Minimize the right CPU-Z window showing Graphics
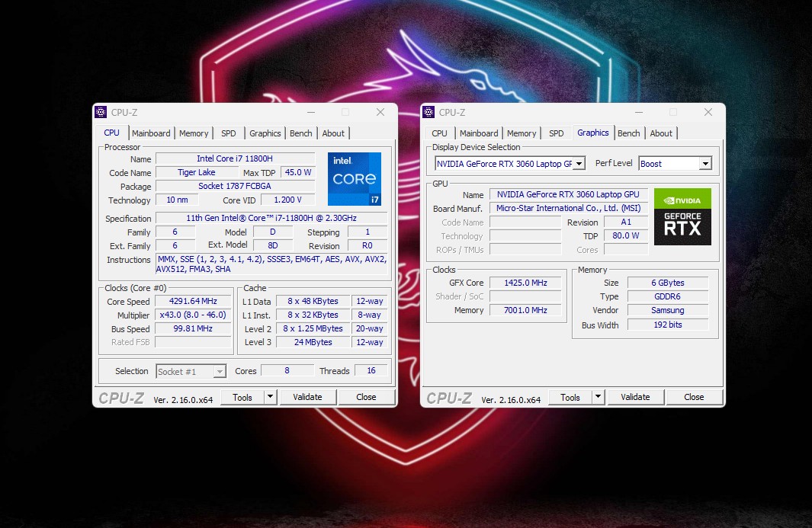812x528 pixels. pyautogui.click(x=637, y=112)
